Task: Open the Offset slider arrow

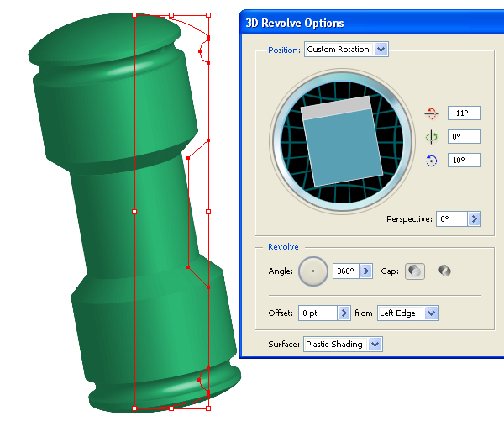Action: (x=344, y=313)
